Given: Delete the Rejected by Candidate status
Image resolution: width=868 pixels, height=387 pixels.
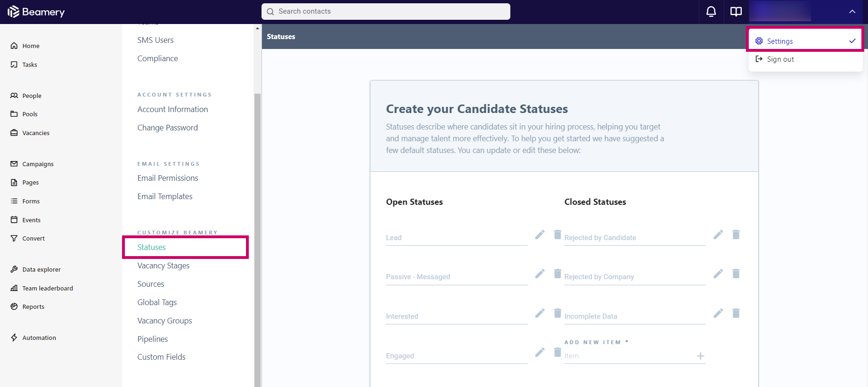Looking at the screenshot, I should pyautogui.click(x=736, y=234).
